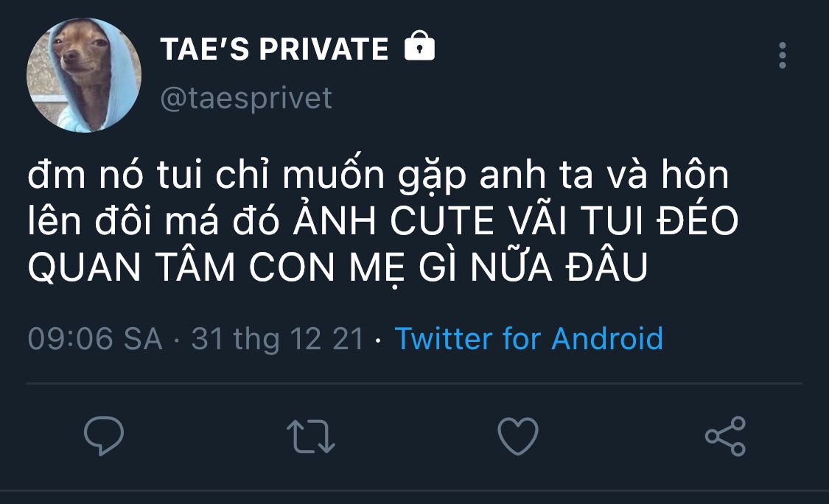Click the word Android in the source label
The height and width of the screenshot is (504, 829).
click(607, 339)
